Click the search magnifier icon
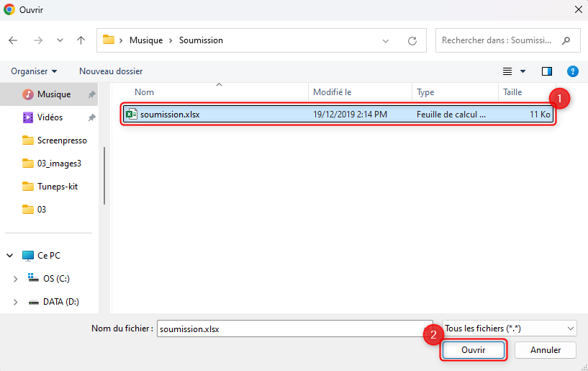The width and height of the screenshot is (588, 371). pyautogui.click(x=566, y=40)
